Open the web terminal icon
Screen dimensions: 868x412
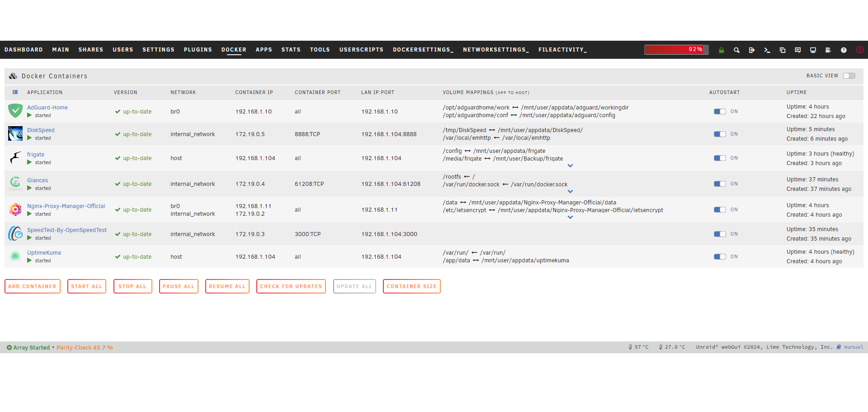[767, 50]
